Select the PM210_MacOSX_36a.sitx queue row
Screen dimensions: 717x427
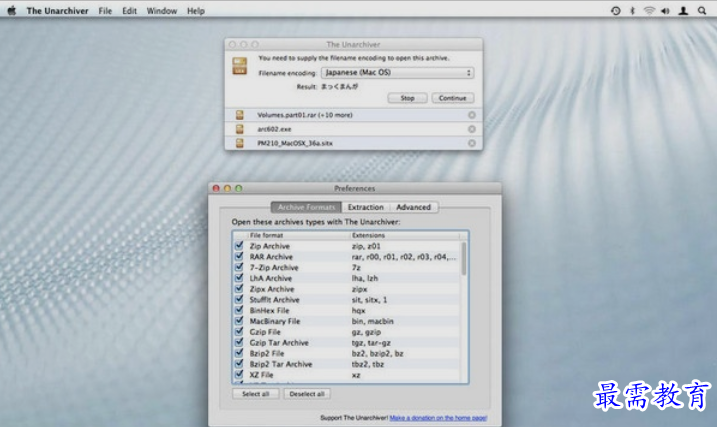(x=353, y=143)
